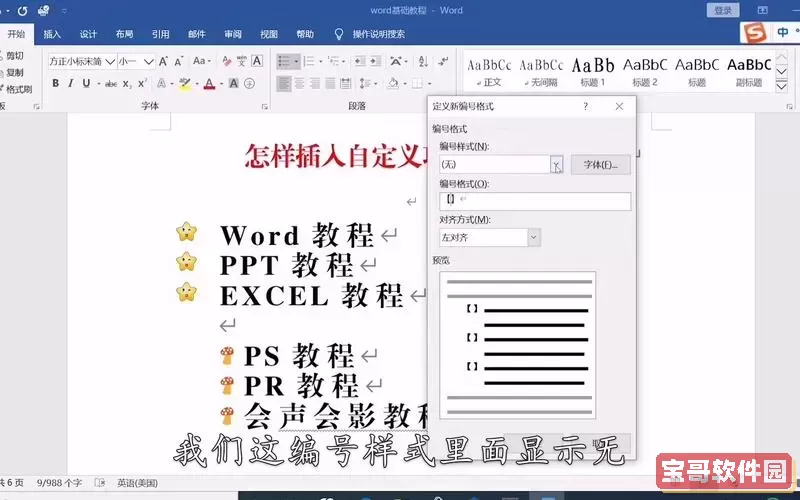The image size is (800, 500).
Task: Expand the font name dropdown 方正小标宋简
Action: 110,62
